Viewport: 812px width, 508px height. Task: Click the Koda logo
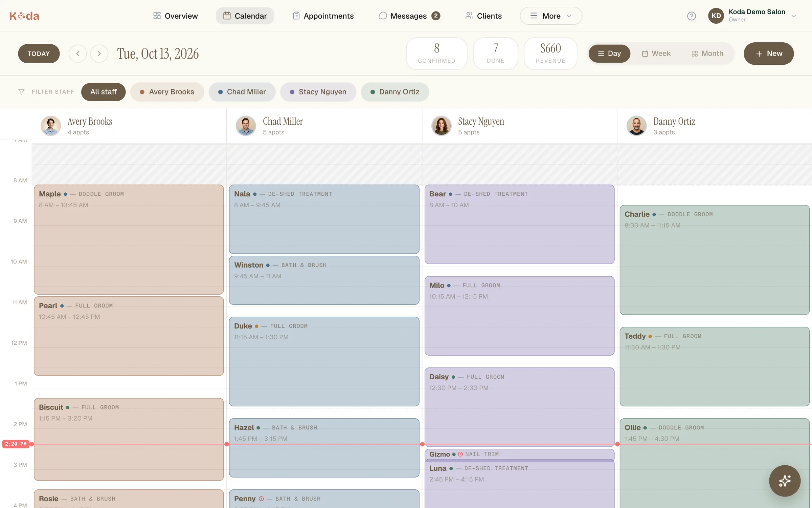pyautogui.click(x=24, y=16)
